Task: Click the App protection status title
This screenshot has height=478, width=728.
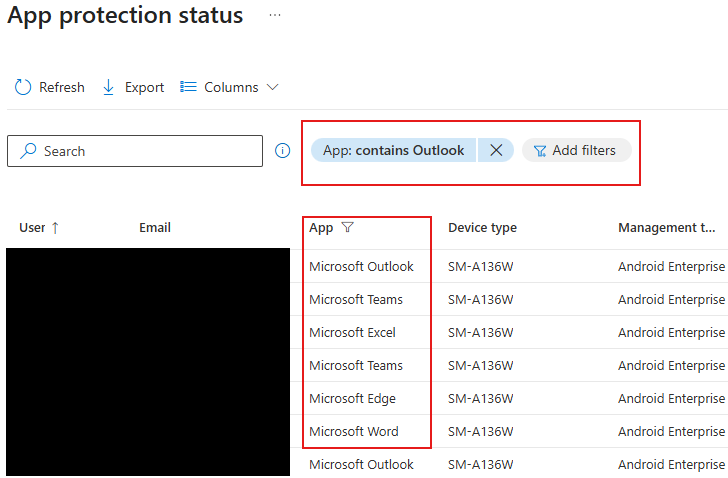Action: point(125,15)
